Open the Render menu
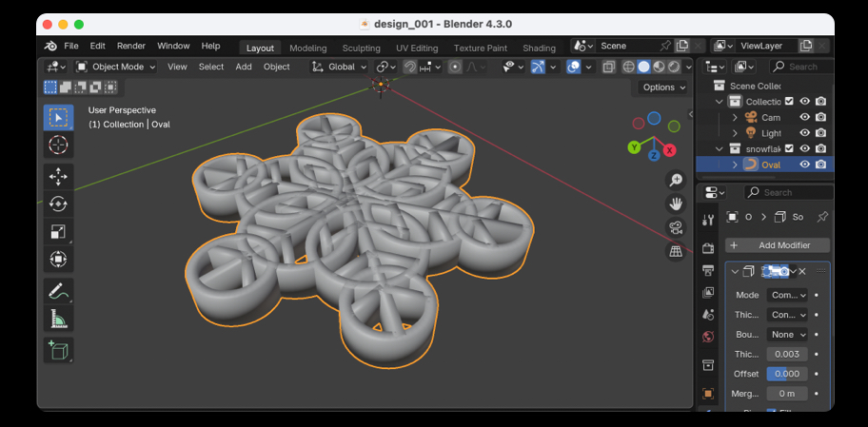The image size is (868, 427). [131, 46]
